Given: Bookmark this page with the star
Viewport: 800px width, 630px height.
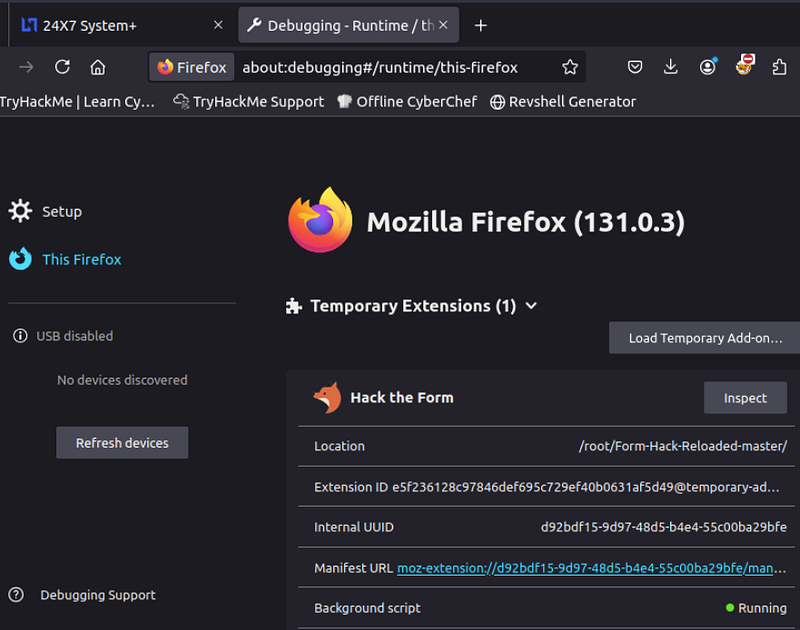Looking at the screenshot, I should [x=570, y=67].
